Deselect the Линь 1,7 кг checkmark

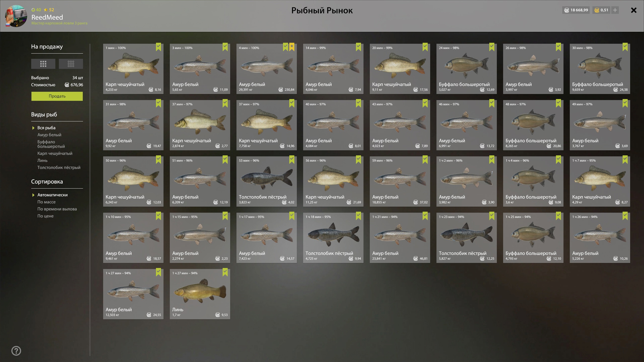click(x=225, y=272)
